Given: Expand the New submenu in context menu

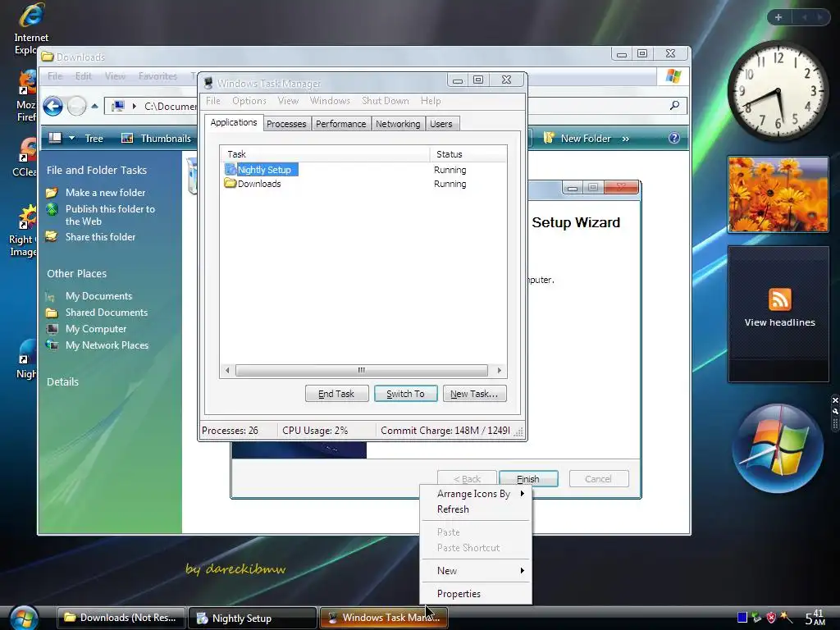Looking at the screenshot, I should coord(477,571).
